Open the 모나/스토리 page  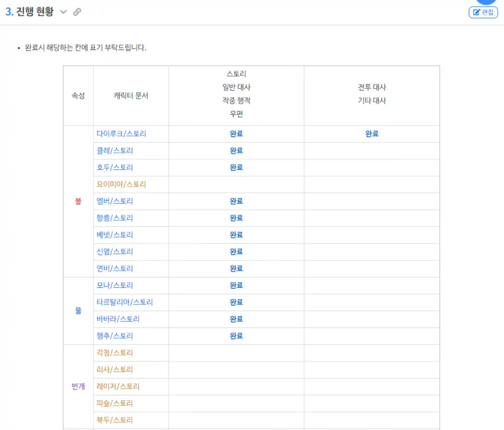114,285
